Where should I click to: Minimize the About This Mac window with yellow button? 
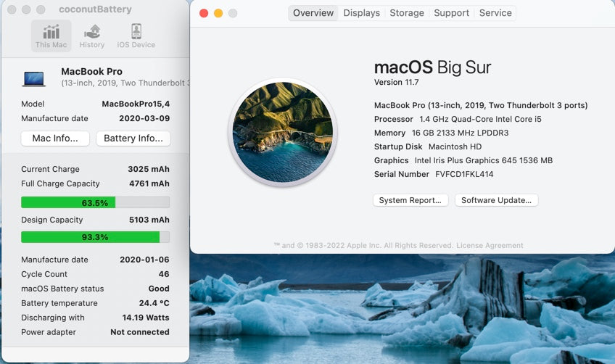click(x=218, y=13)
